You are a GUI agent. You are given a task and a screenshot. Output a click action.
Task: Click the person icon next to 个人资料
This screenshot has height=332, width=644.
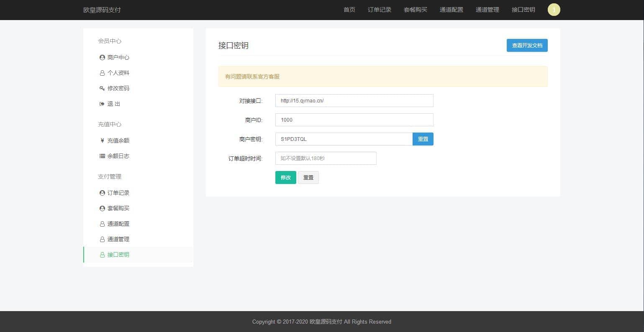pos(102,73)
